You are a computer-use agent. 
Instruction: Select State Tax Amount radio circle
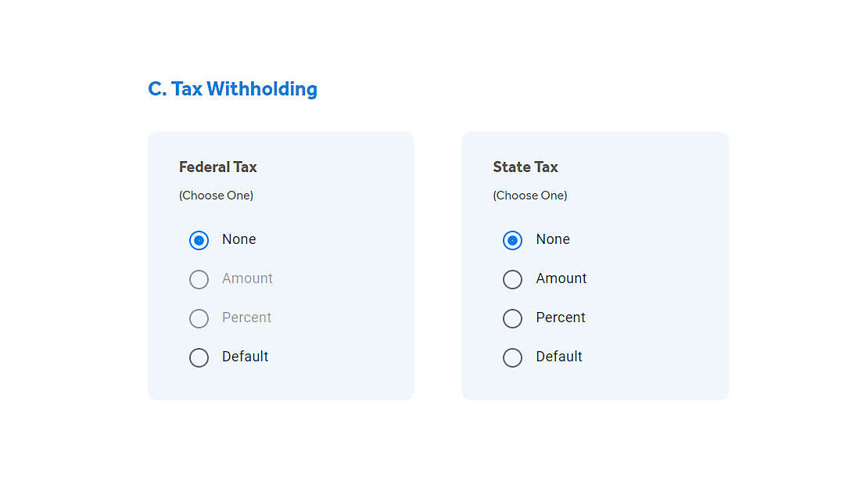pyautogui.click(x=513, y=279)
